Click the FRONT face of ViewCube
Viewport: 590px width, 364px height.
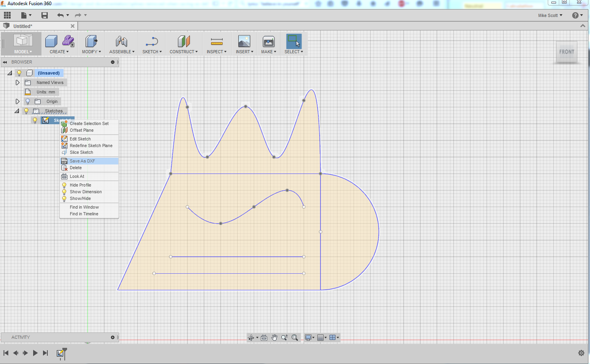tap(567, 52)
